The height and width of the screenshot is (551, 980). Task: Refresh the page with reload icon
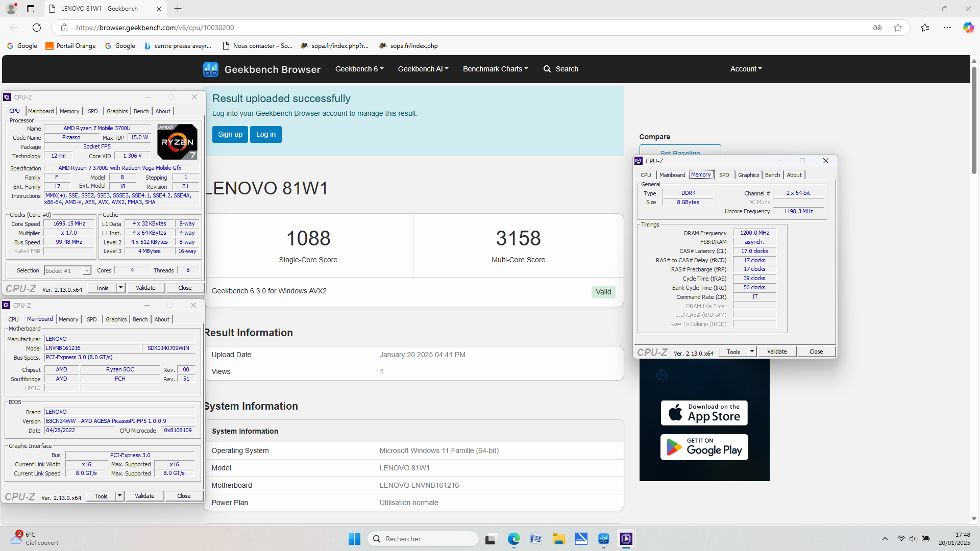tap(37, 28)
